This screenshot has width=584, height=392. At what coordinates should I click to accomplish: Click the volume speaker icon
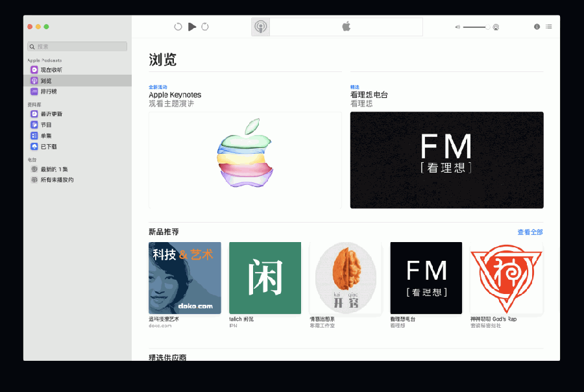click(457, 27)
